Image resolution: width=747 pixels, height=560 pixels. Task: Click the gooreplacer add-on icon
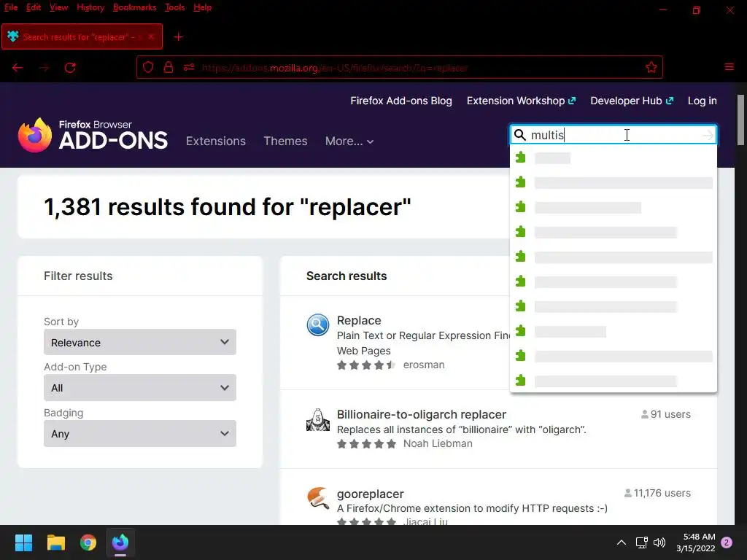coord(318,498)
